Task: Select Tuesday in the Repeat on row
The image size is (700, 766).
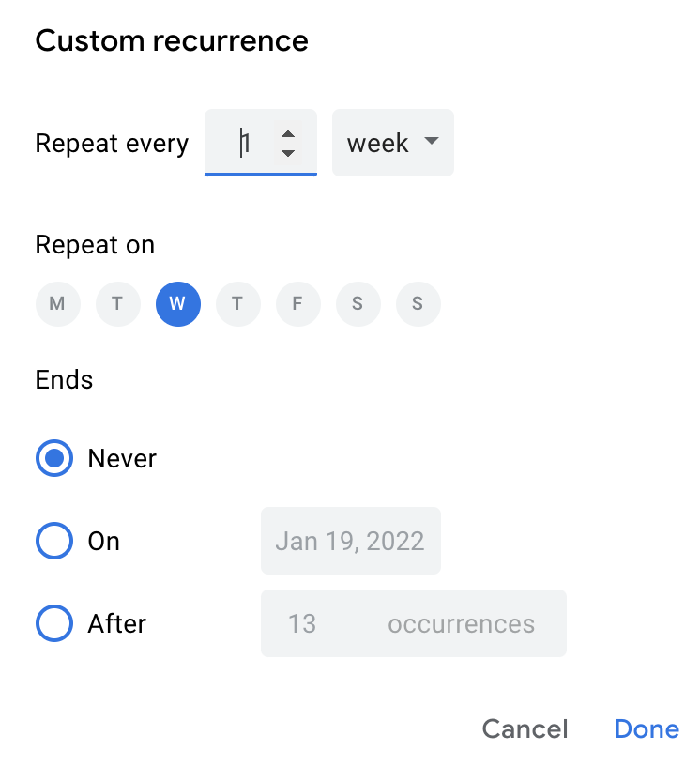Action: 117,303
